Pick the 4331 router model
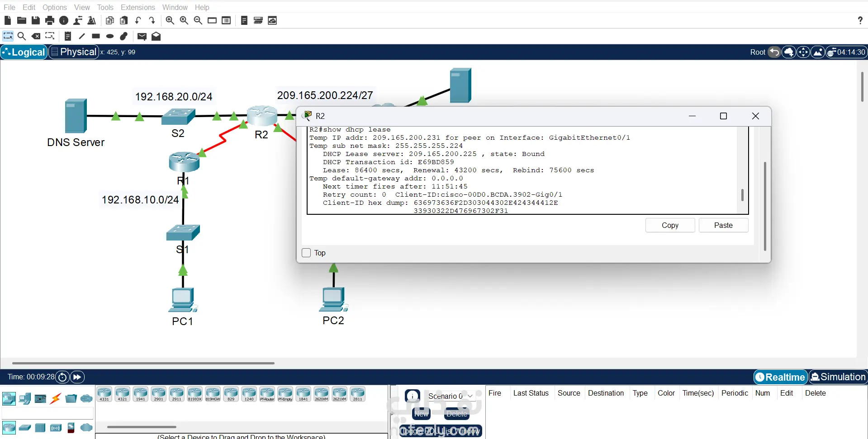 coord(104,394)
